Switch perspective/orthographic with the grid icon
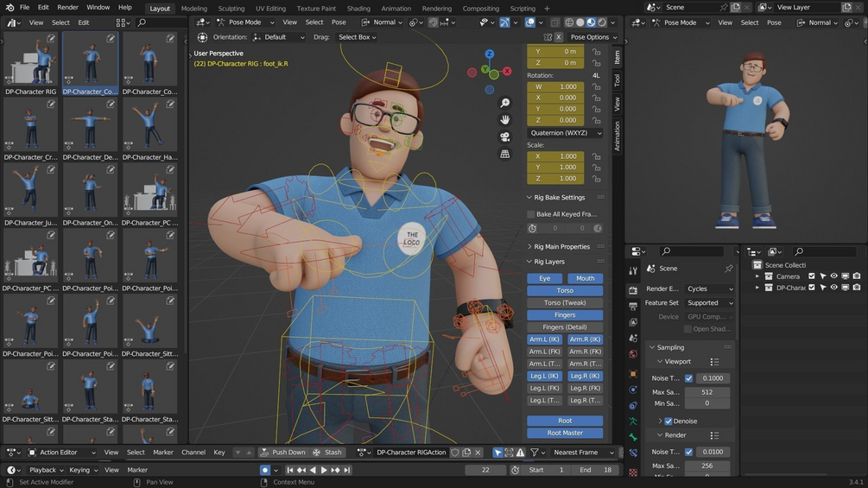Image resolution: width=868 pixels, height=488 pixels. coord(505,154)
